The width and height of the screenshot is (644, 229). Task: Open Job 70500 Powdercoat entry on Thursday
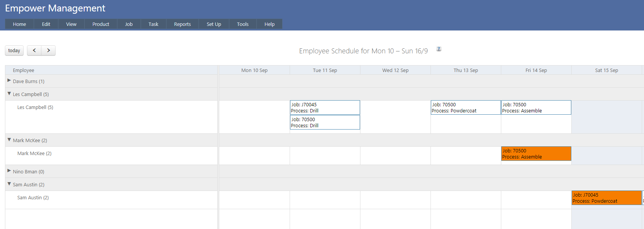coord(465,107)
